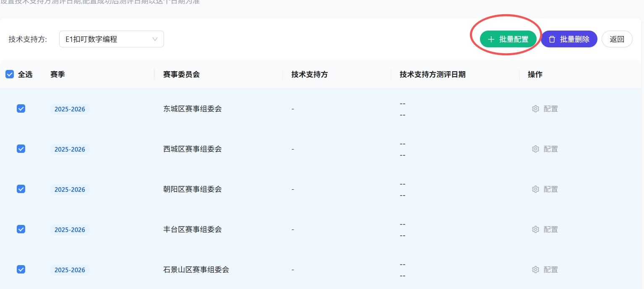This screenshot has width=644, height=289.
Task: Toggle the 全选 checkbox in the header
Action: click(x=10, y=74)
